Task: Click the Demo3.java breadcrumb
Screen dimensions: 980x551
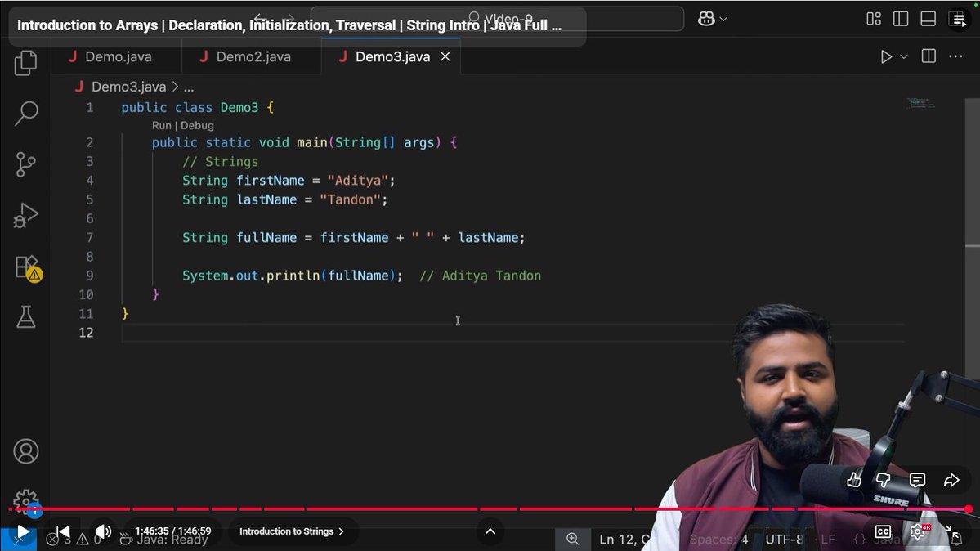Action: (x=129, y=87)
